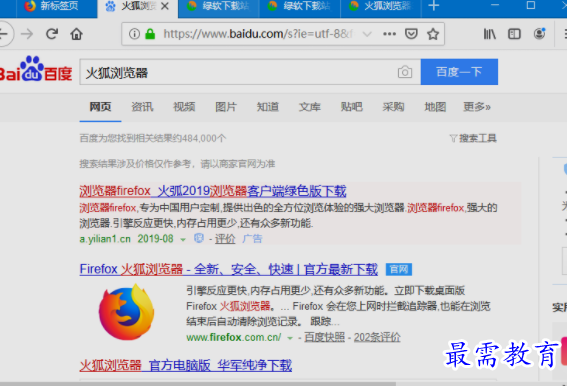Switch to the 新标签页 tab

click(x=57, y=7)
